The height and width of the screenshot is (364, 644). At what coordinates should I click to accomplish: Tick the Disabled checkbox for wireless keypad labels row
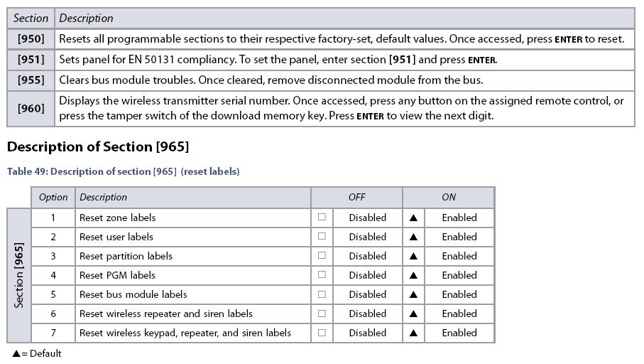[322, 332]
